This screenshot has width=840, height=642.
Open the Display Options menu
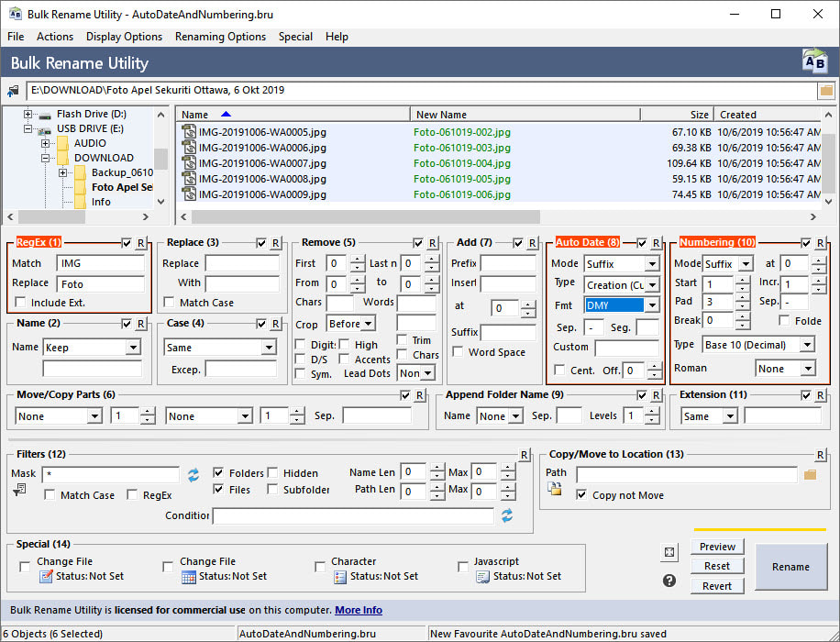(124, 37)
